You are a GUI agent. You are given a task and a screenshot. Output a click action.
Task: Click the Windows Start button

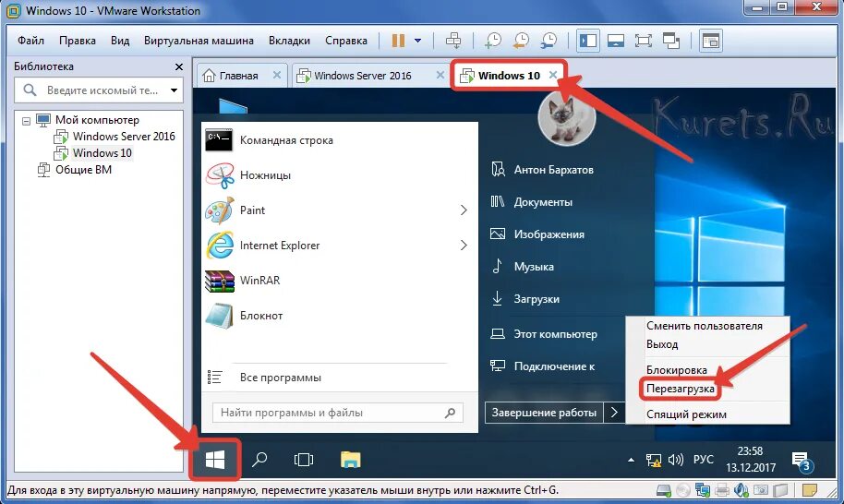[x=215, y=460]
